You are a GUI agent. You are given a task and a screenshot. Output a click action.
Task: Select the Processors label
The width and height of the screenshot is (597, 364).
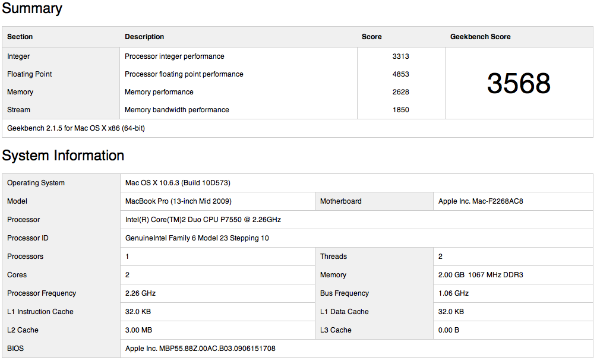25,257
